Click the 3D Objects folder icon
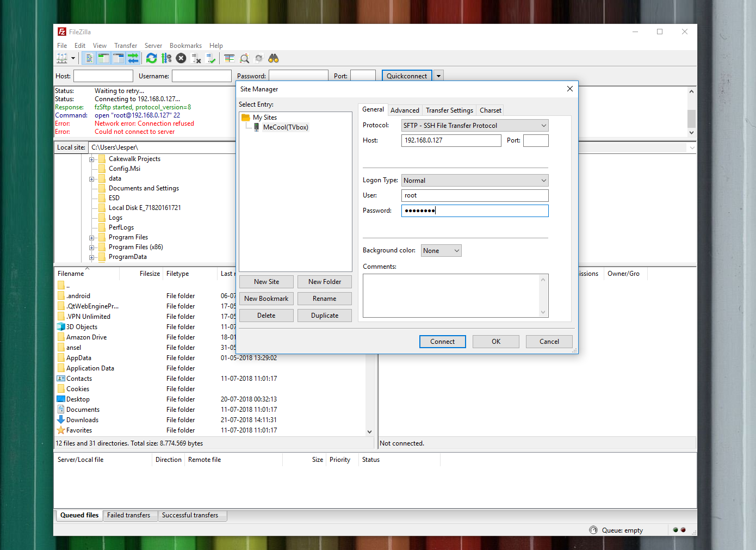 coord(61,327)
